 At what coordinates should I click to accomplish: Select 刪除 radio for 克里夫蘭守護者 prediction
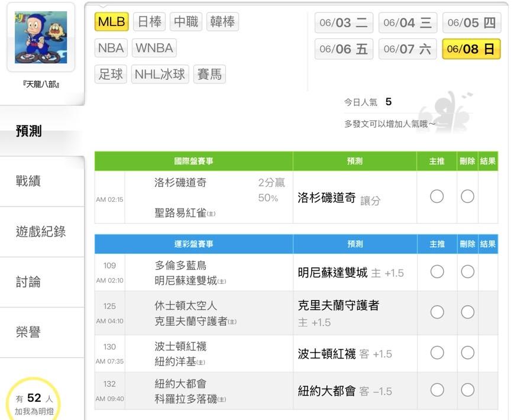(467, 312)
